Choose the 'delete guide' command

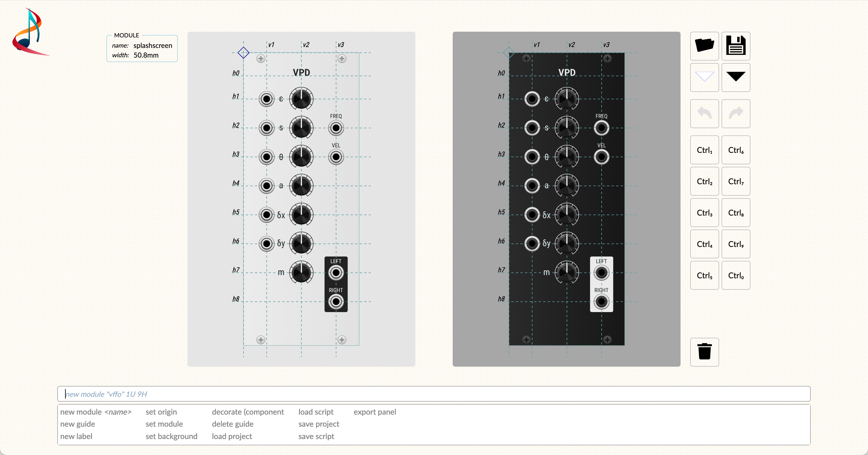pos(232,424)
